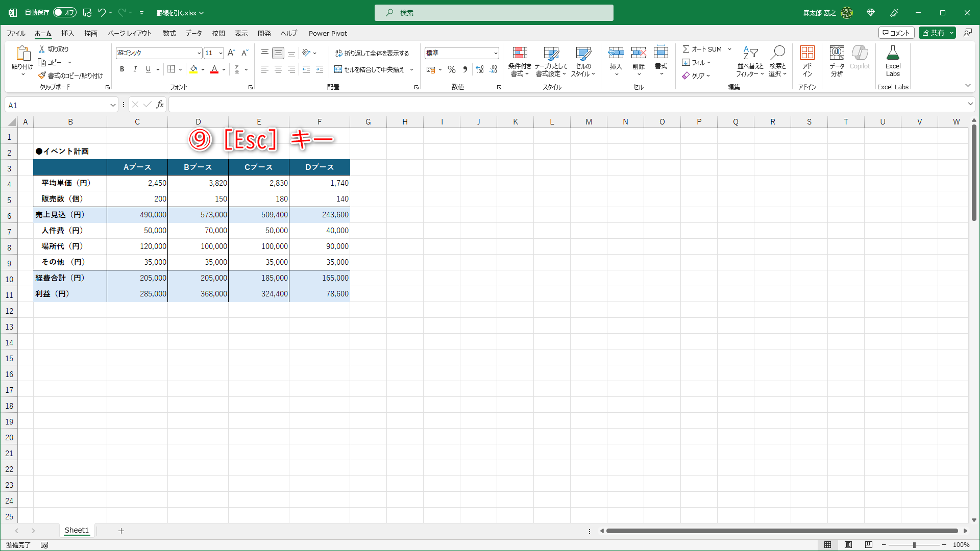
Task: Open the font name dropdown
Action: coord(199,53)
